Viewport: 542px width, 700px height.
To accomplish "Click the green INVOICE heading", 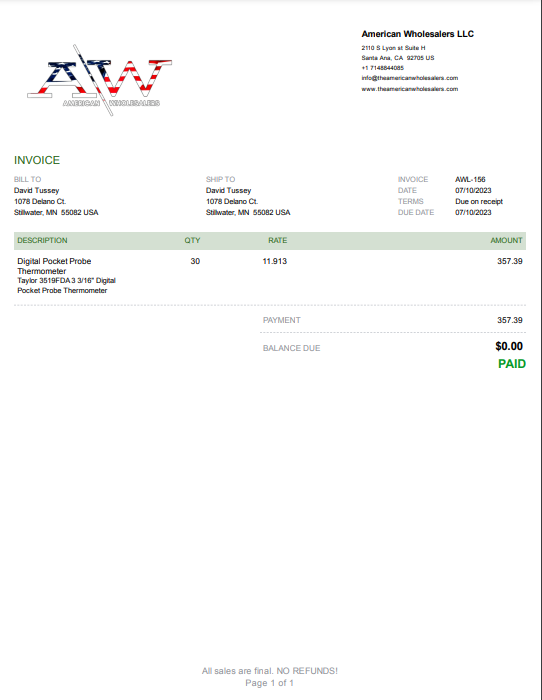I will click(x=37, y=160).
